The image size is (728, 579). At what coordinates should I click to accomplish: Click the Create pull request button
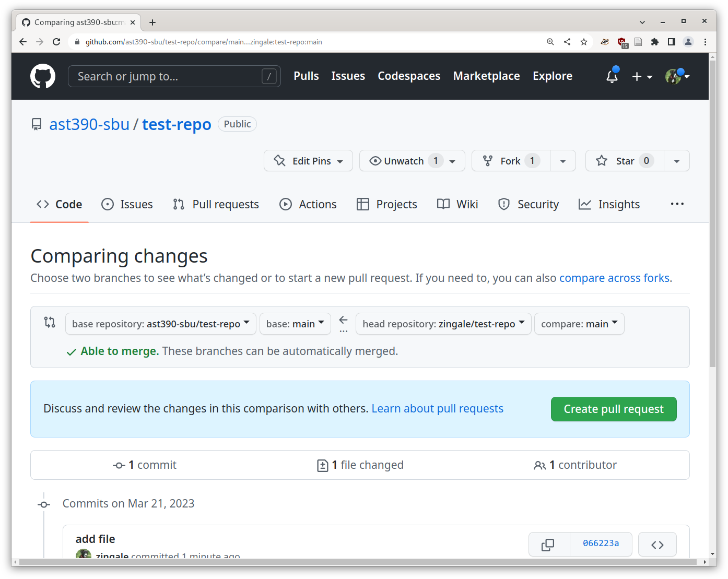[x=613, y=409]
